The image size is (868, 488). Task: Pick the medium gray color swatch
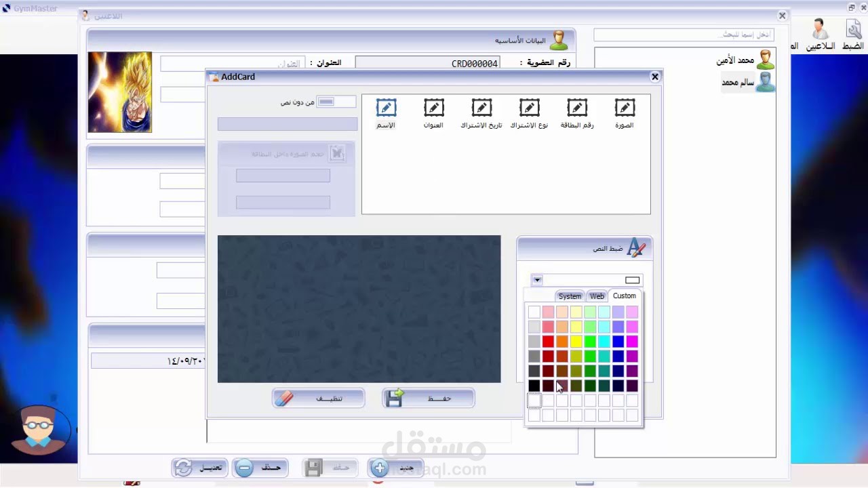coord(534,357)
